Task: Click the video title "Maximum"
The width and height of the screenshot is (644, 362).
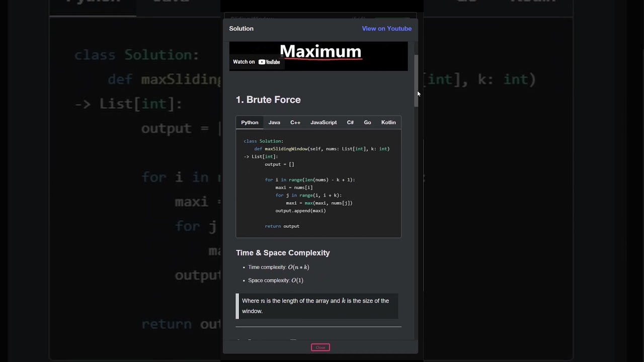Action: (x=320, y=51)
